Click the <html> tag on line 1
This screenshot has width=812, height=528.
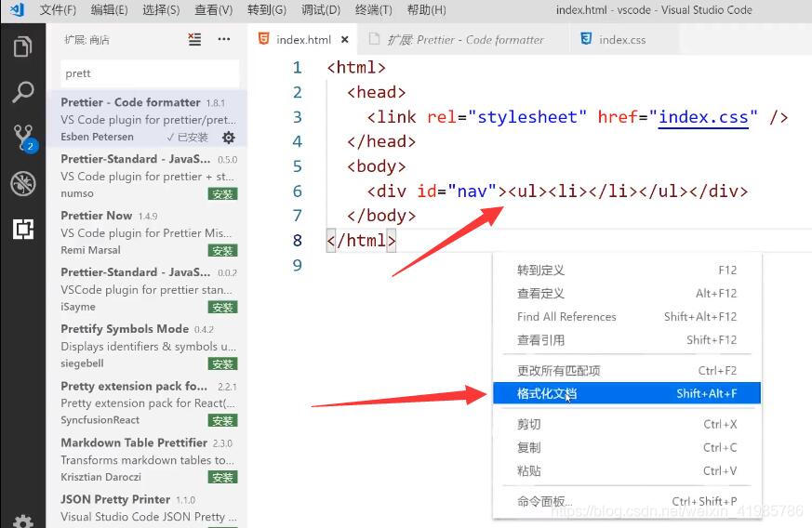356,67
